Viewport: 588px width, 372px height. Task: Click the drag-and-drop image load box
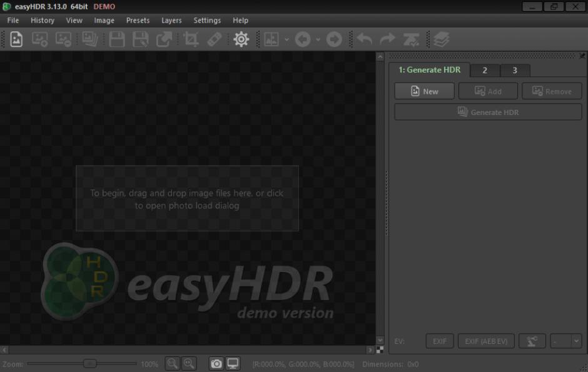[187, 198]
